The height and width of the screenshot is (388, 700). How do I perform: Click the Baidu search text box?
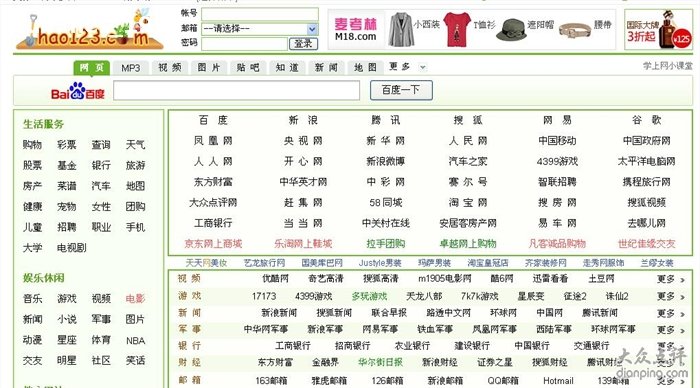(x=236, y=90)
